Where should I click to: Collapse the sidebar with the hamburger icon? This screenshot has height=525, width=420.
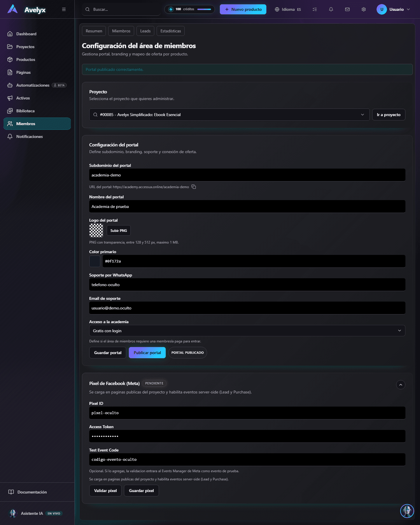point(64,9)
